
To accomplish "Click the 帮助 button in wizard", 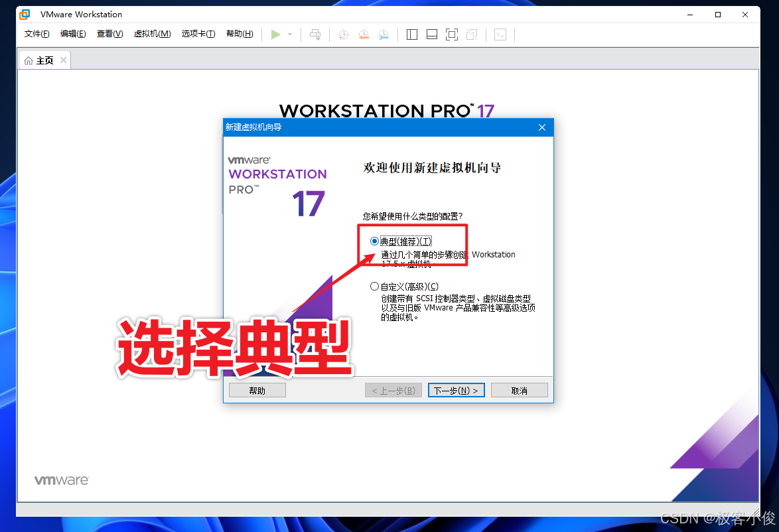I will (257, 391).
